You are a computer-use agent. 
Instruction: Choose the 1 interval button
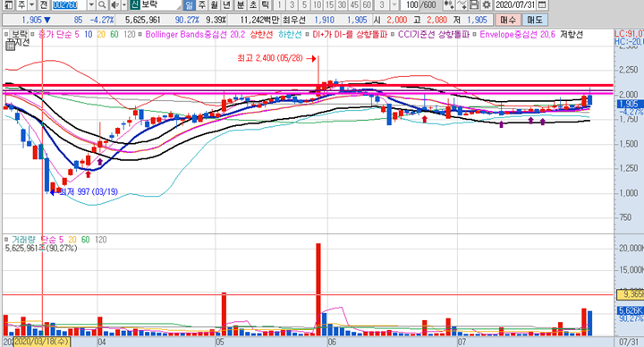279,5
